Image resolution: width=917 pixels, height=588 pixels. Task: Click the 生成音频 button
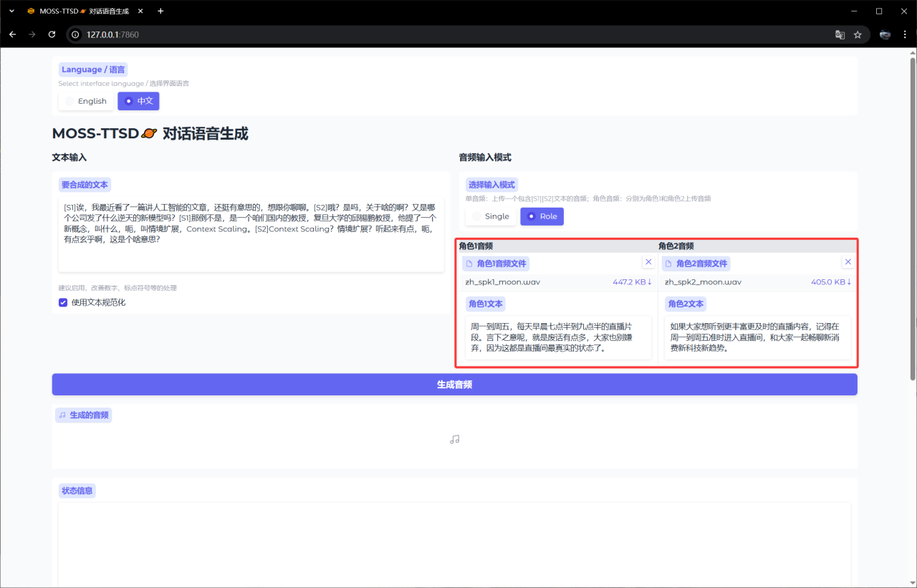tap(454, 385)
